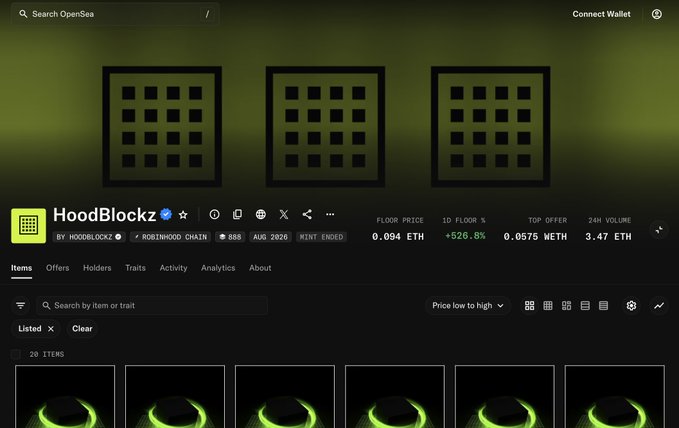Switch to small grid view
Viewport: 679px width, 428px height.
point(548,305)
